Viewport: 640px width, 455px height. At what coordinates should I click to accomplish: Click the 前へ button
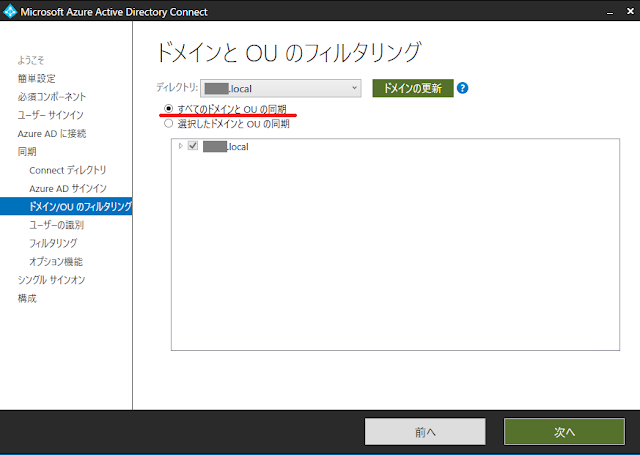coord(425,432)
